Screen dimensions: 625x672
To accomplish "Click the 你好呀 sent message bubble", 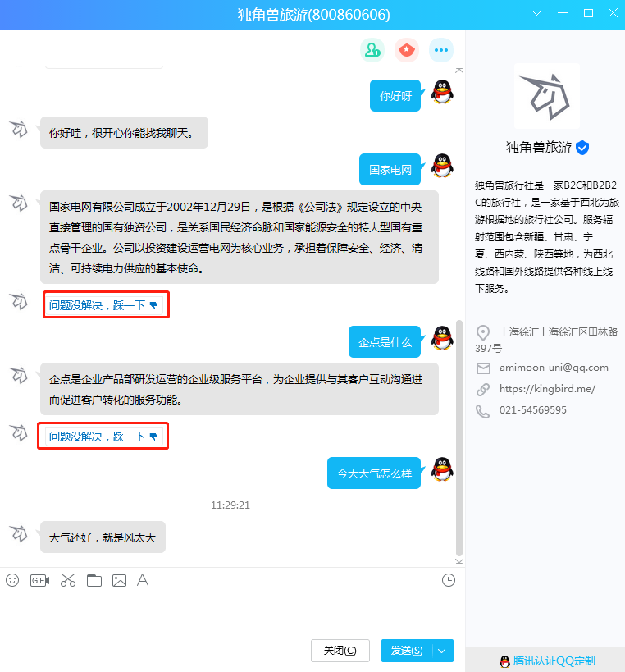I will click(395, 95).
